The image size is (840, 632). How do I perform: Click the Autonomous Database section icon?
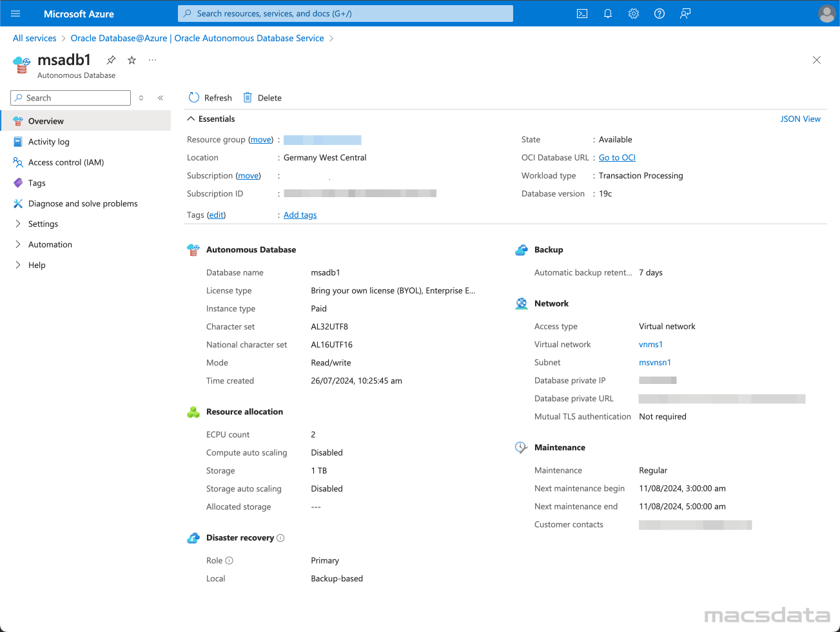[x=193, y=250]
